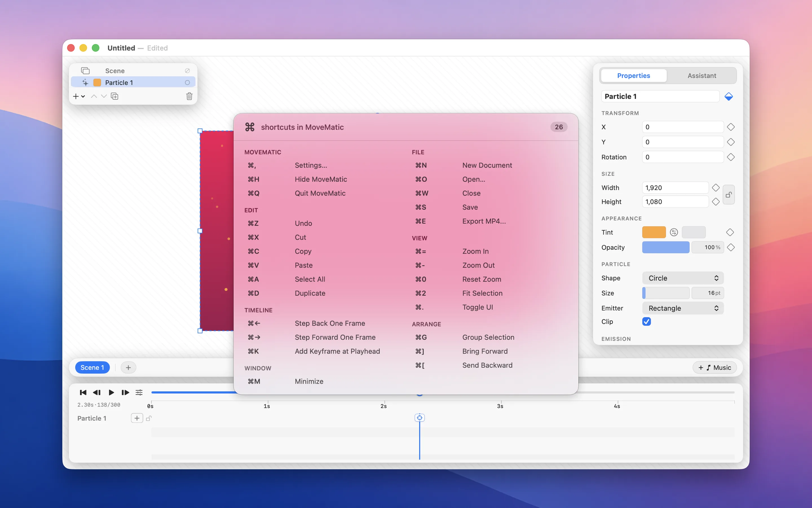Toggle visibility circle on Particle 1 layer
This screenshot has width=812, height=508.
(x=187, y=82)
